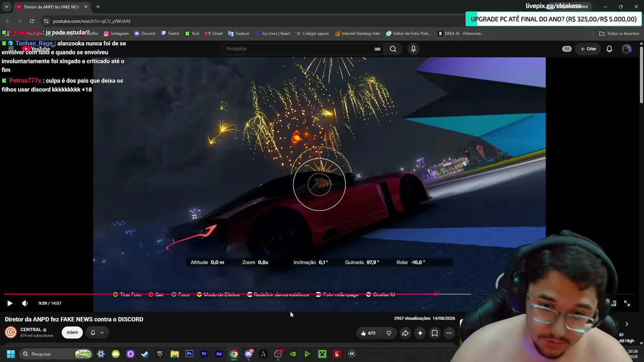Viewport: 644px width, 362px height.
Task: Open the channel notification bell dropdown
Action: tap(97, 332)
